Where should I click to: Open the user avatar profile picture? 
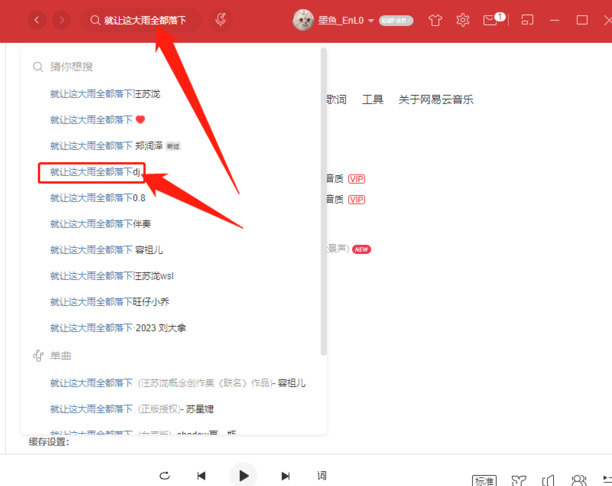click(x=303, y=20)
